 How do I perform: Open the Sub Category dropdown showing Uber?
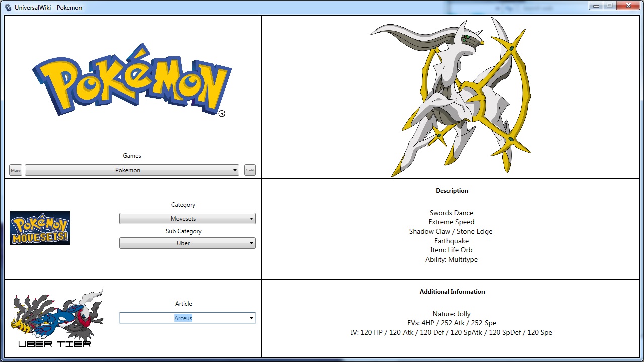click(187, 243)
